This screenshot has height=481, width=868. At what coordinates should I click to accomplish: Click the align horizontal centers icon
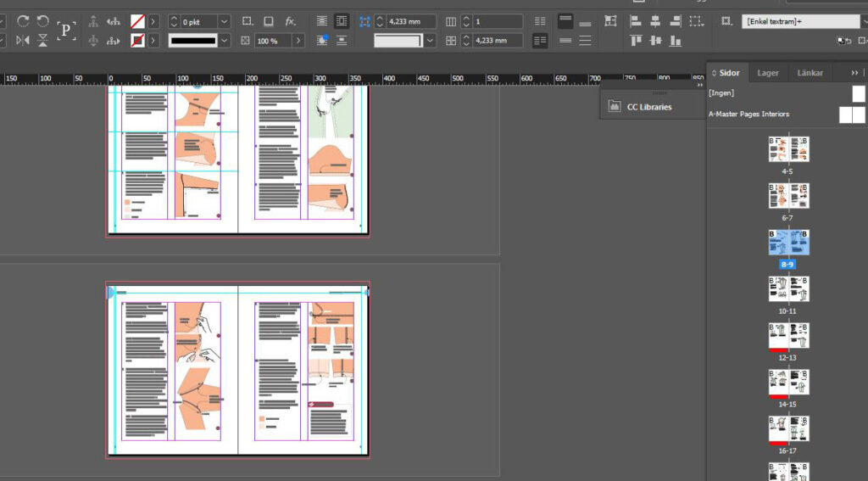point(655,21)
